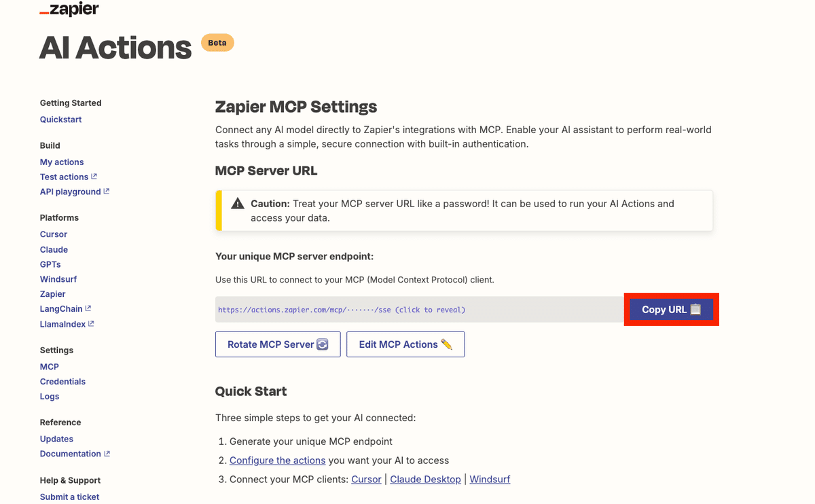Open the Configure the actions link
Viewport: 815px width, 504px height.
click(x=277, y=460)
